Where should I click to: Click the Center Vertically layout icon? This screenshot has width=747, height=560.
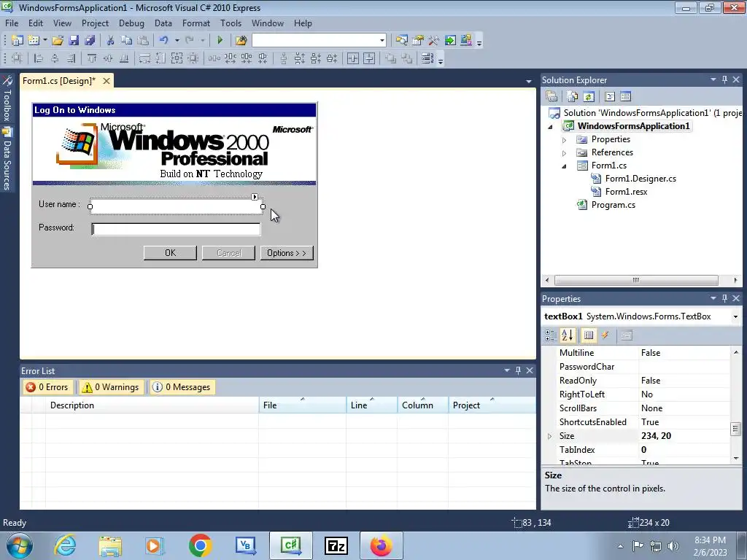coord(369,58)
